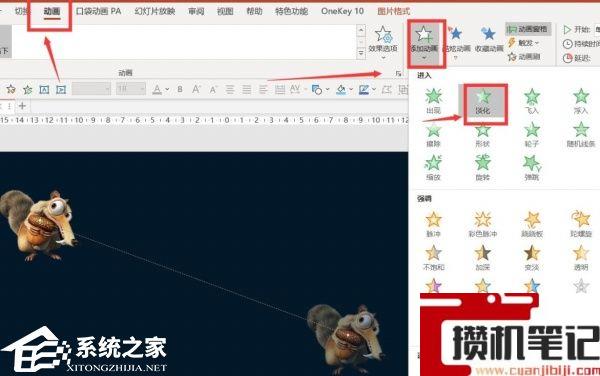600x376 pixels.
Task: Select the 缩放 (Zoom) entrance effect
Action: pos(434,168)
